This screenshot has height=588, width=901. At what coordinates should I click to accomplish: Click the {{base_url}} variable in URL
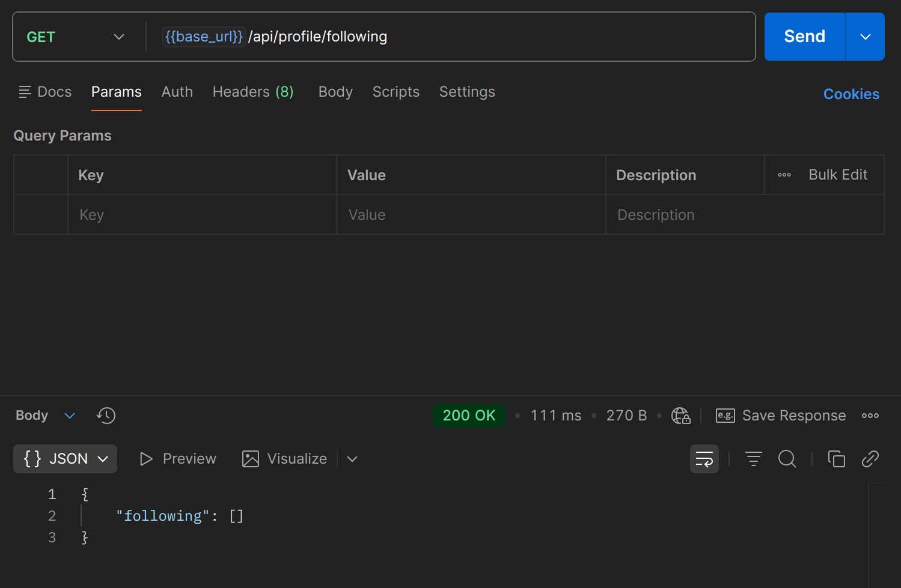[204, 37]
